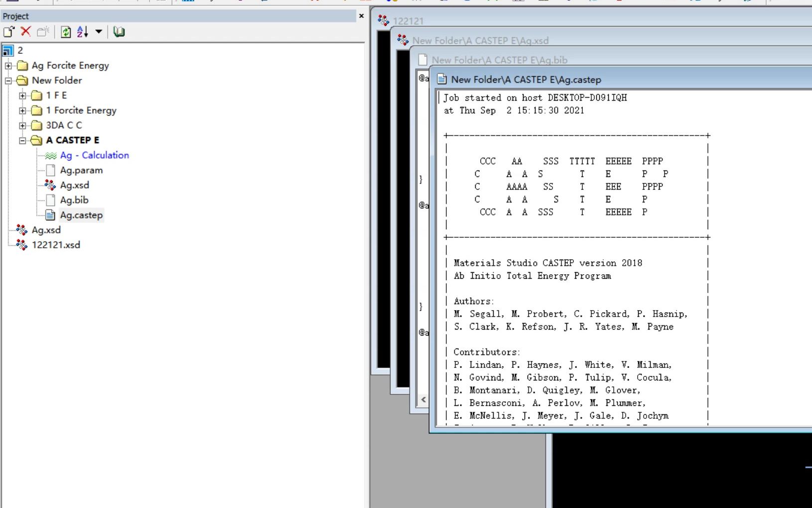The height and width of the screenshot is (508, 812).
Task: Select the Ag.castep file in tree
Action: 81,215
